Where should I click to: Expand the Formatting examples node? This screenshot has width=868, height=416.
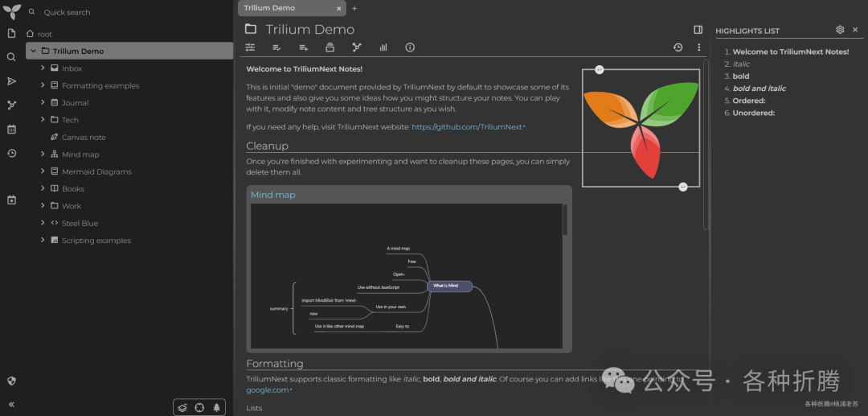pyautogui.click(x=43, y=85)
